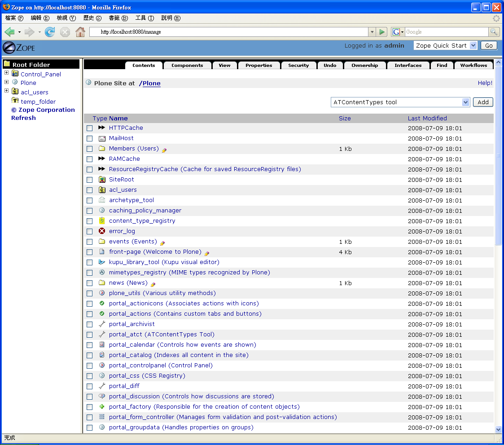Tick the portal_catalog checkbox
Image resolution: width=504 pixels, height=445 pixels.
pos(90,355)
